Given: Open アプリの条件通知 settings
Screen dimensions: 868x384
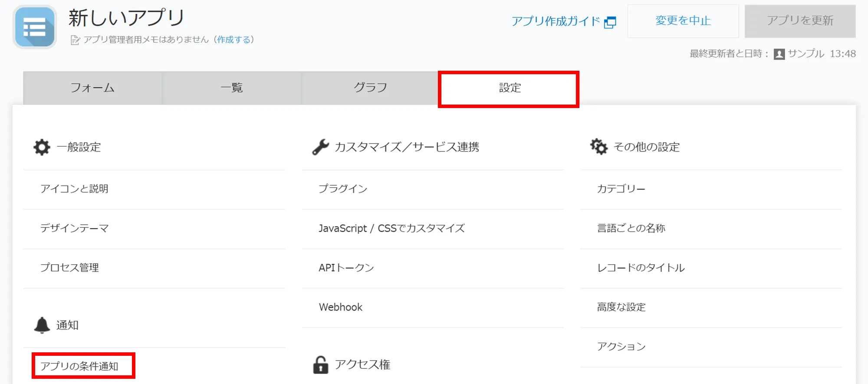Looking at the screenshot, I should click(x=79, y=366).
